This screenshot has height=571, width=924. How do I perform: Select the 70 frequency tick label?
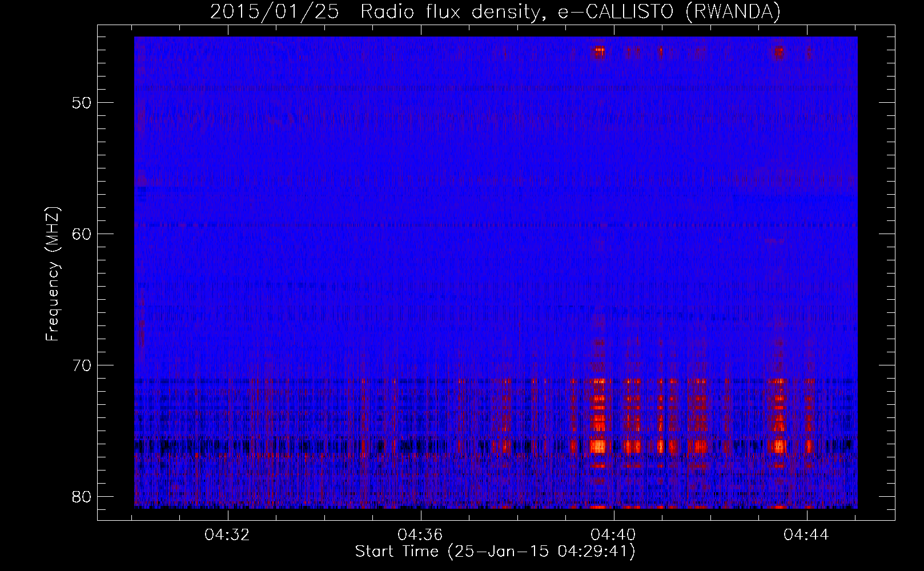pyautogui.click(x=82, y=365)
